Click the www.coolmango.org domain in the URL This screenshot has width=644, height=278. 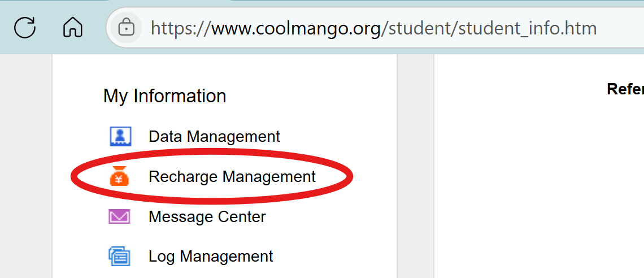tap(295, 28)
